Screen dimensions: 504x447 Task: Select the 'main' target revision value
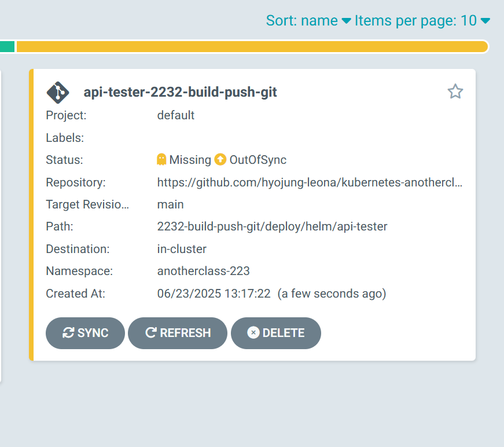(x=170, y=204)
